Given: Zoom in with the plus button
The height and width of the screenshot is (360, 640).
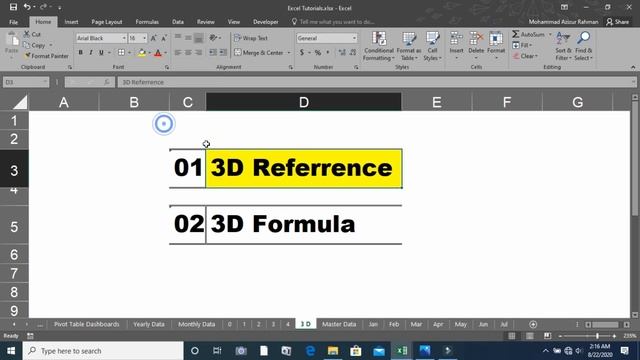Looking at the screenshot, I should [614, 336].
